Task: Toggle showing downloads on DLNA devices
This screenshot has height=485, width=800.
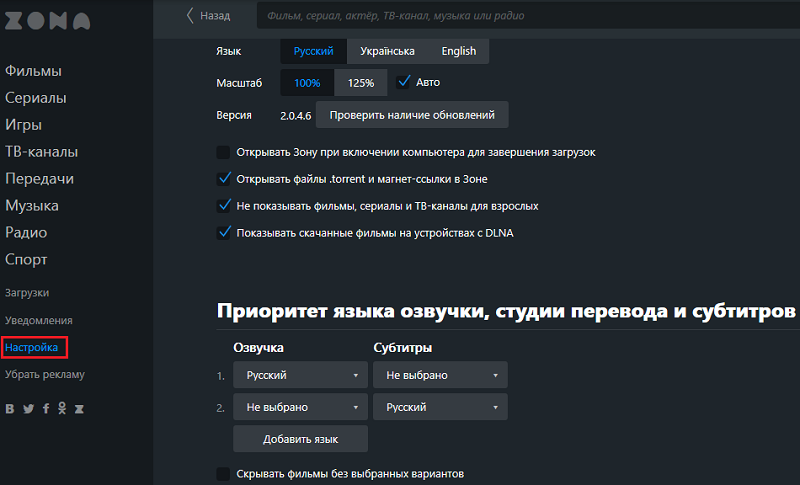Action: 223,233
